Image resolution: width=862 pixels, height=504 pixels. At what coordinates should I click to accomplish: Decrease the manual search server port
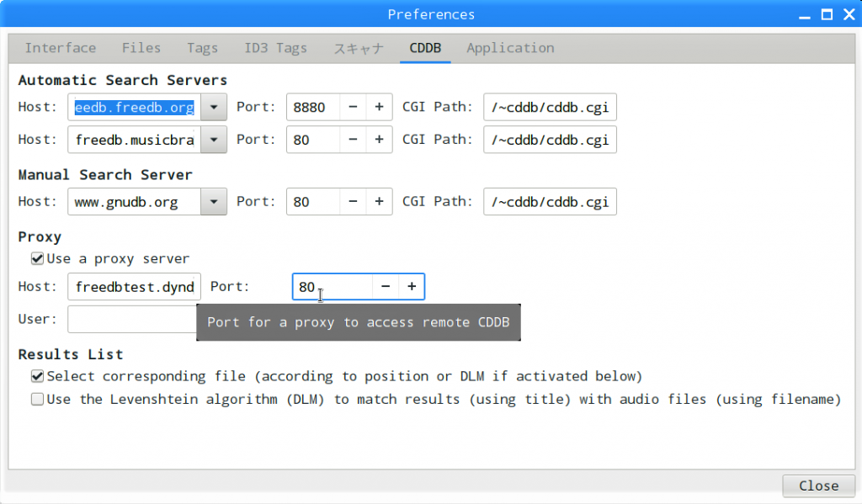point(353,202)
